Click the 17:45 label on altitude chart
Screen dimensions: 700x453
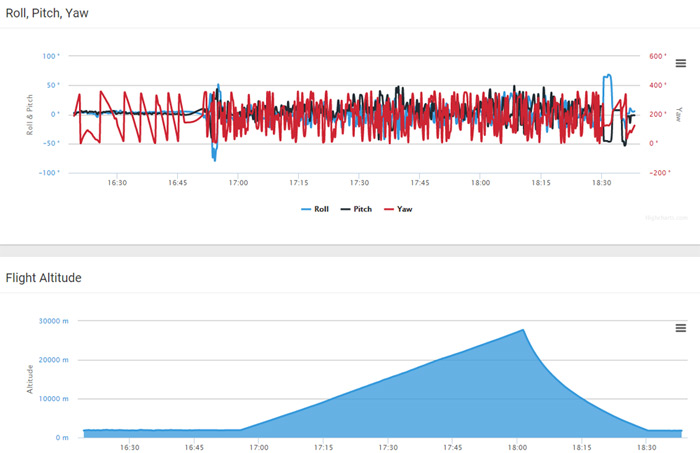pos(453,447)
